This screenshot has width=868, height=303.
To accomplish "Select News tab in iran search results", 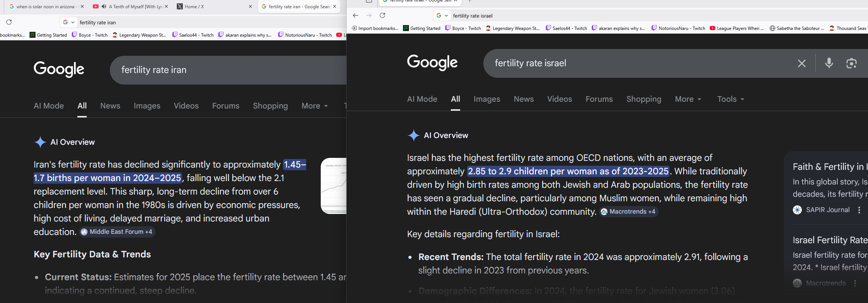I will point(110,106).
